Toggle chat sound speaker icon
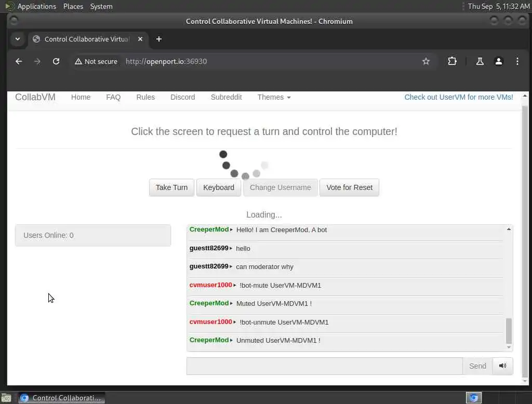 point(502,366)
